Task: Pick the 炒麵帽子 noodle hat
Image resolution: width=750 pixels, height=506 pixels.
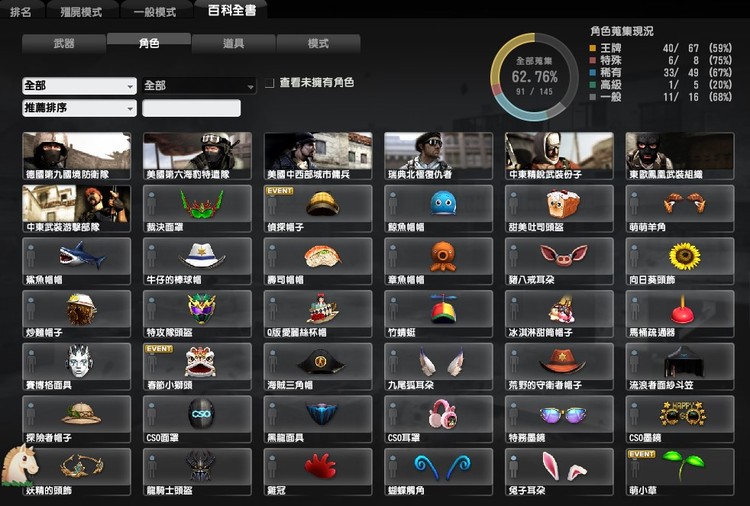Action: 77,314
